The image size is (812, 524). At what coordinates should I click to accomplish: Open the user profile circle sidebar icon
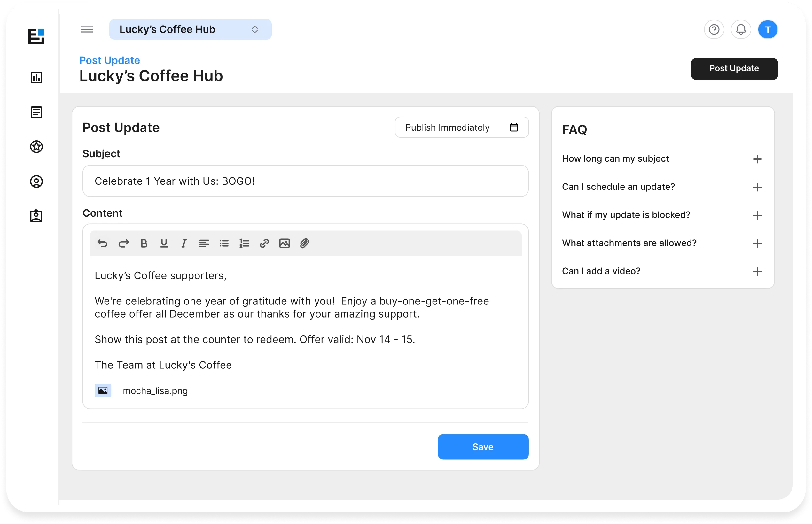coord(36,181)
